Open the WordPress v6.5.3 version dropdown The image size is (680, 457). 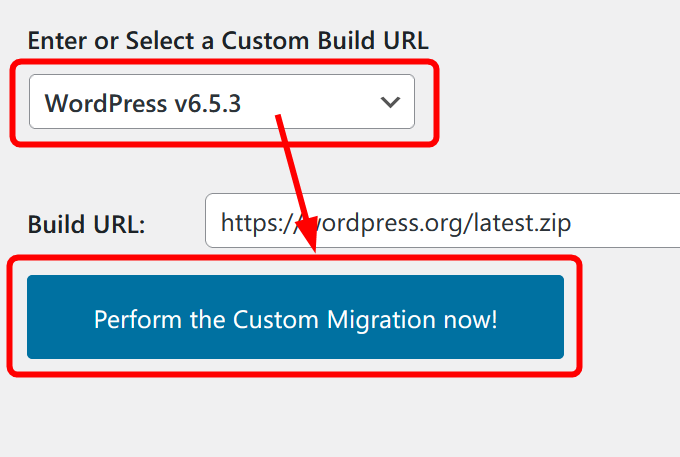pyautogui.click(x=221, y=102)
